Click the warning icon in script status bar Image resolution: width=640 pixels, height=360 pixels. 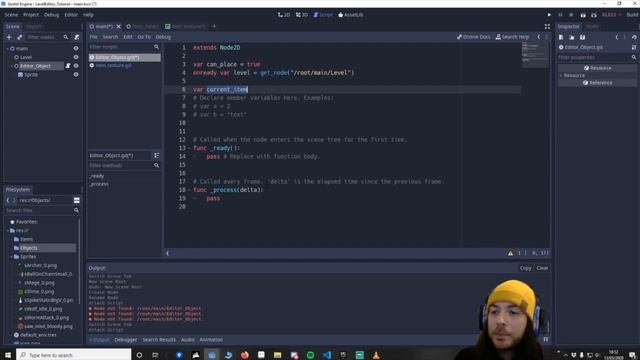pyautogui.click(x=510, y=253)
